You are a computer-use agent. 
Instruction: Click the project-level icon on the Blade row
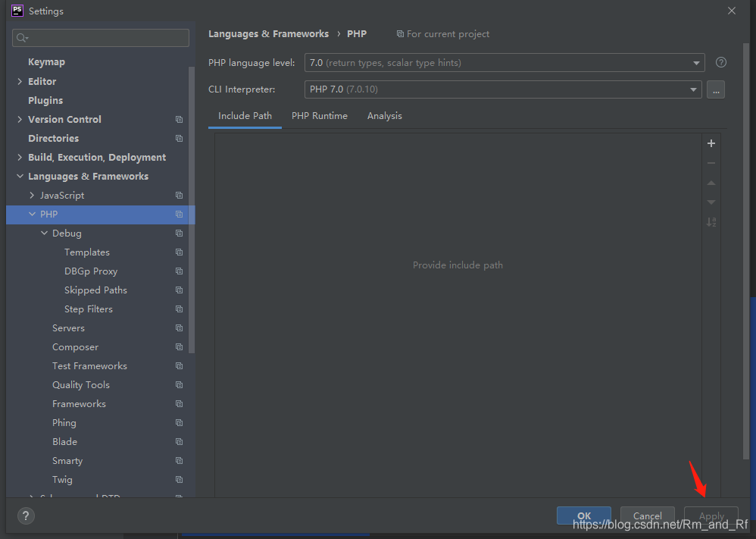click(x=179, y=442)
